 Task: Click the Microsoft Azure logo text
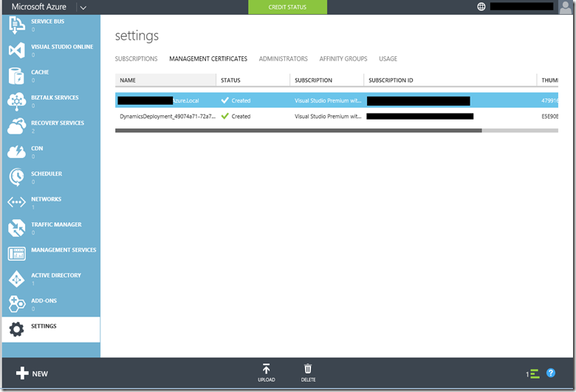[x=39, y=7]
